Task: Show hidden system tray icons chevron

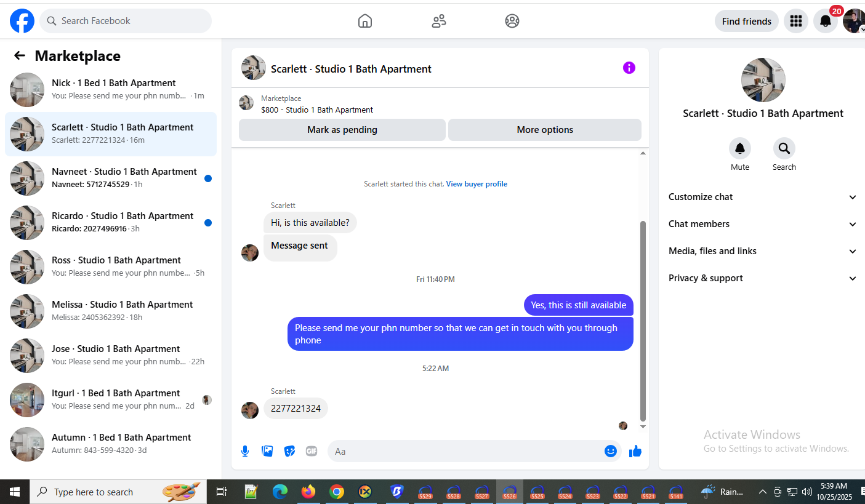Action: 762,492
